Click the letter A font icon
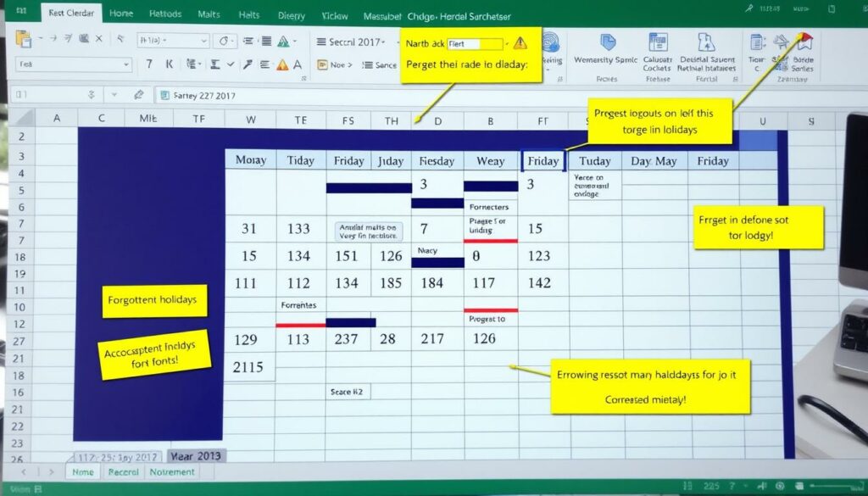The height and width of the screenshot is (496, 868). click(298, 64)
